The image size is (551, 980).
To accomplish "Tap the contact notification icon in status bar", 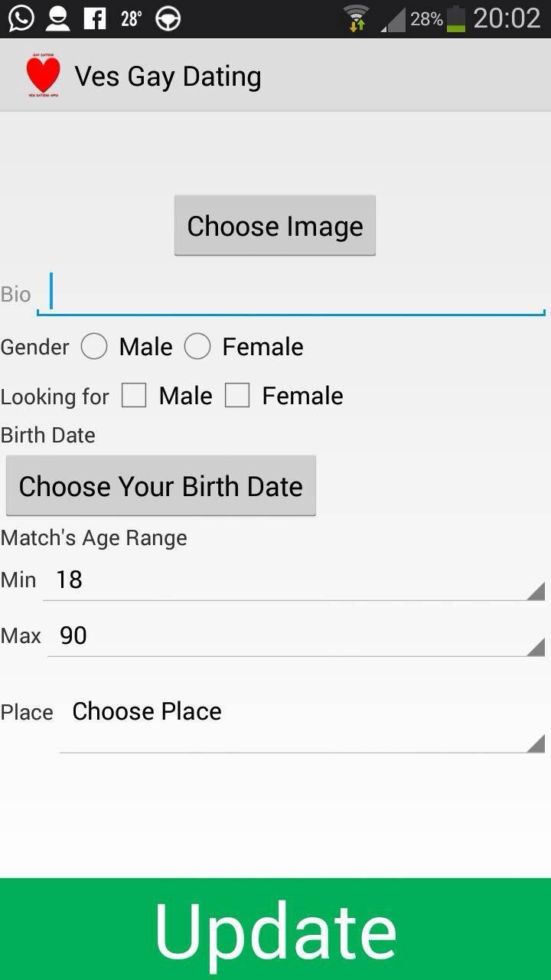I will (57, 18).
